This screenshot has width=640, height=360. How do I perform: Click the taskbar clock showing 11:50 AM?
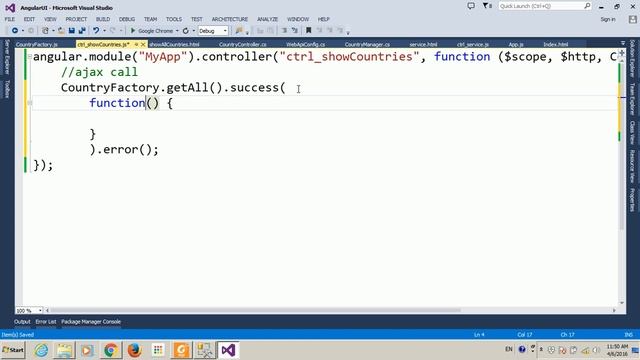tap(617, 350)
